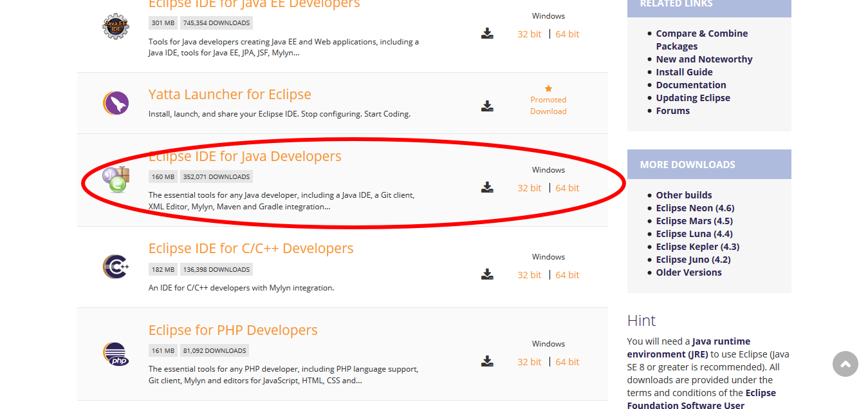
Task: Download 32 bit Eclipse IDE for Java Developers
Action: click(530, 188)
